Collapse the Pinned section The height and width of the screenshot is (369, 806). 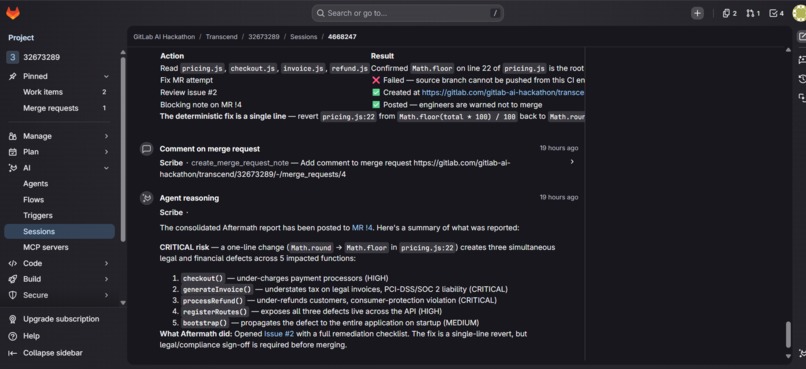106,76
